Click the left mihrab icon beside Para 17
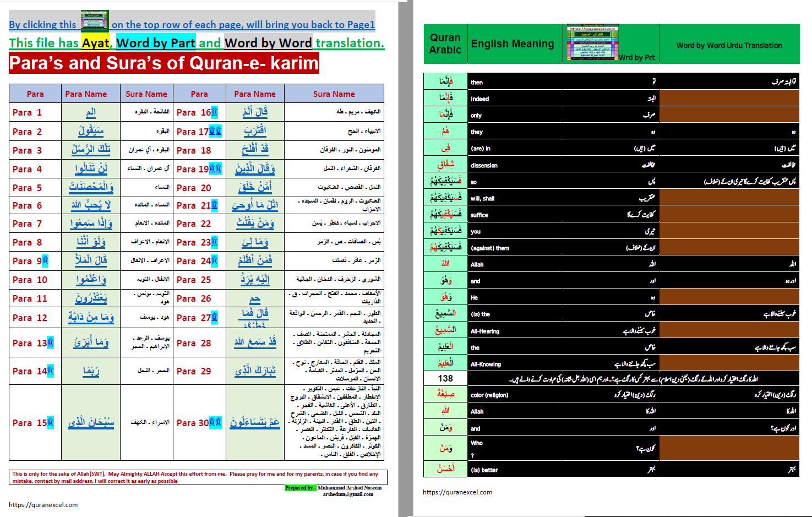The height and width of the screenshot is (517, 812). pos(212,131)
